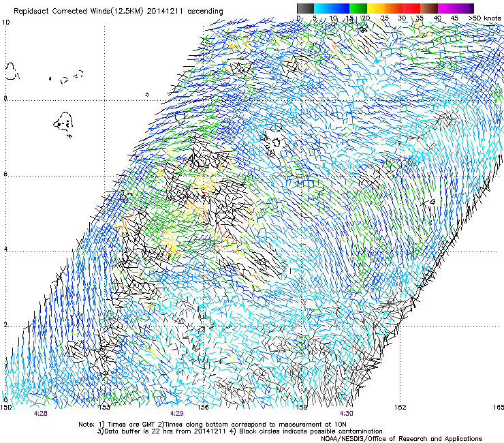Click the word 'ascending' in the title
Screen dimensions: 504x443
point(205,12)
